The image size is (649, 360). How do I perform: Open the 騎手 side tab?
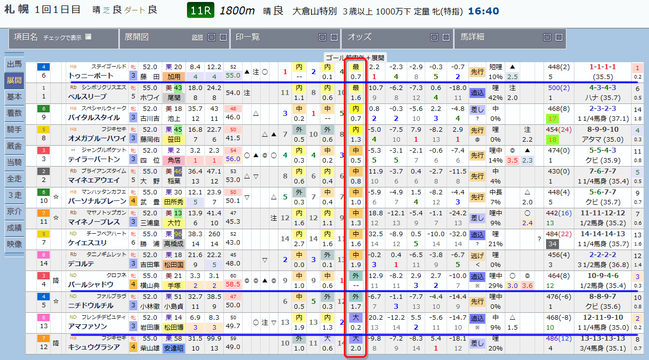click(14, 130)
